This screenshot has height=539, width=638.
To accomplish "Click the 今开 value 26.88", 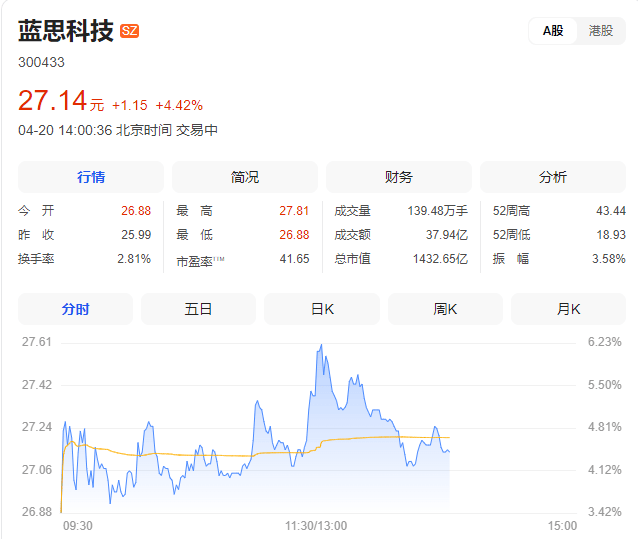I will pos(136,211).
